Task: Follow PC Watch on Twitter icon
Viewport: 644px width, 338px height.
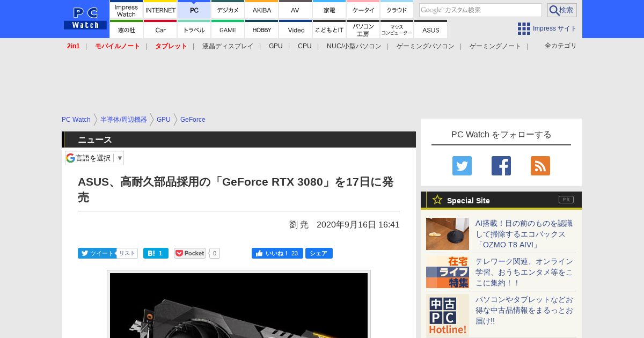Action: (x=462, y=166)
